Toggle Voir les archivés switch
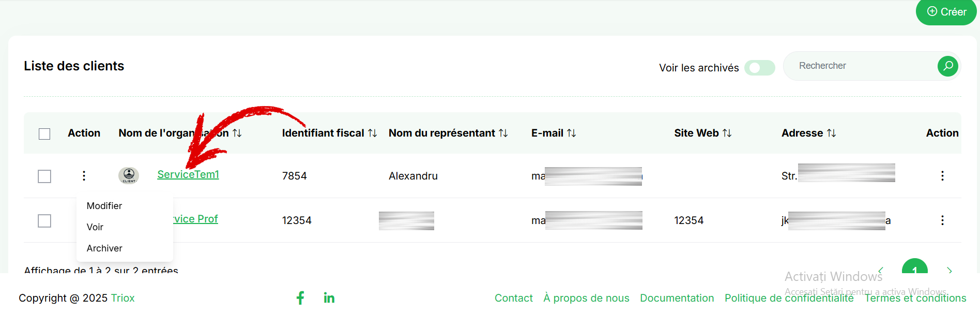 (x=760, y=68)
